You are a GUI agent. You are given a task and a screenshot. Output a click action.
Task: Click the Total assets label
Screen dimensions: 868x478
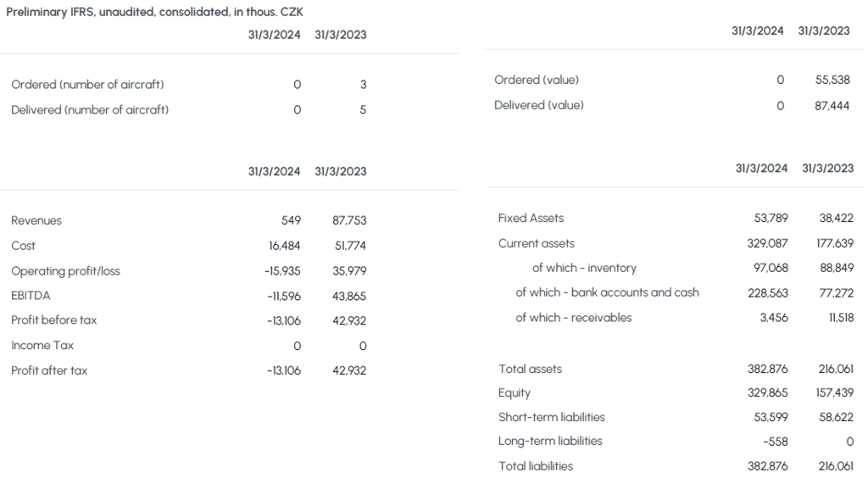[530, 369]
